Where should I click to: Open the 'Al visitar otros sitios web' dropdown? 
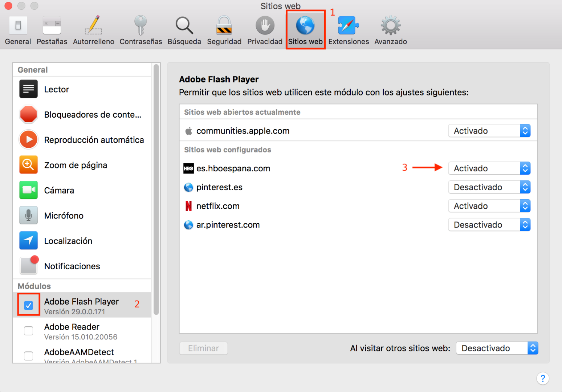pyautogui.click(x=497, y=348)
